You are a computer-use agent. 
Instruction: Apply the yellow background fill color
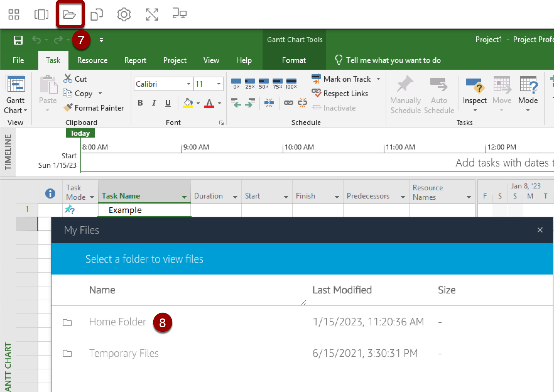(188, 103)
